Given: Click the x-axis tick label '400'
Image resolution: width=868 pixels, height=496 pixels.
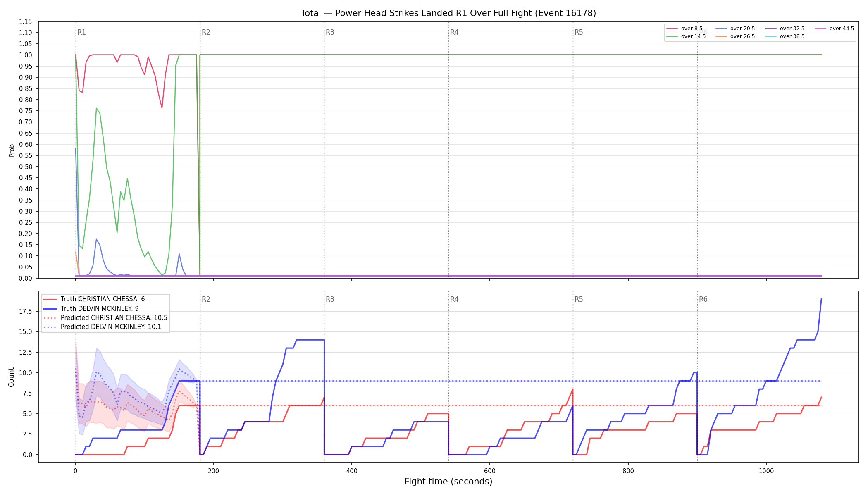Looking at the screenshot, I should pyautogui.click(x=352, y=471).
